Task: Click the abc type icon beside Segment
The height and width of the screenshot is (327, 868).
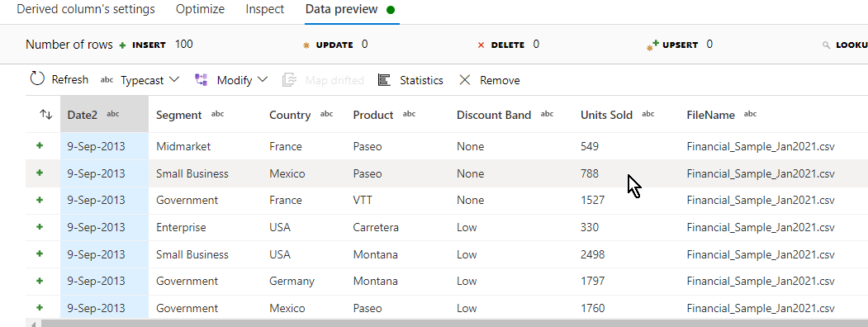Action: point(217,114)
